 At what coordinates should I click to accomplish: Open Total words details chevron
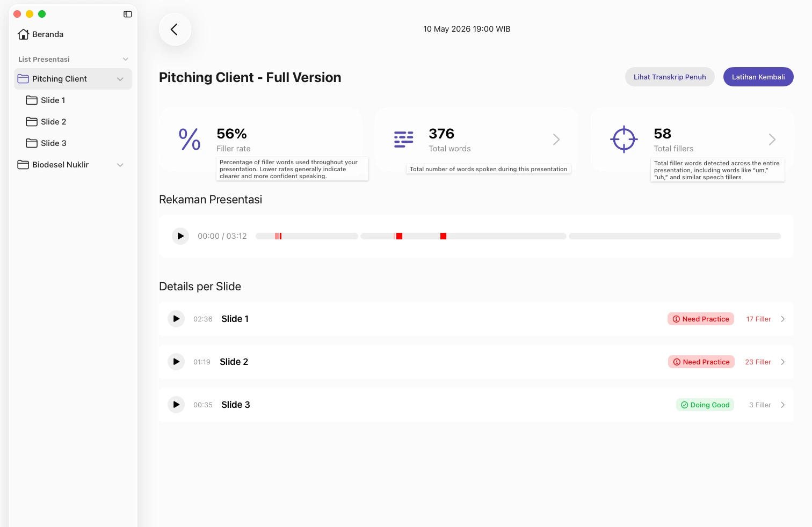pyautogui.click(x=556, y=140)
